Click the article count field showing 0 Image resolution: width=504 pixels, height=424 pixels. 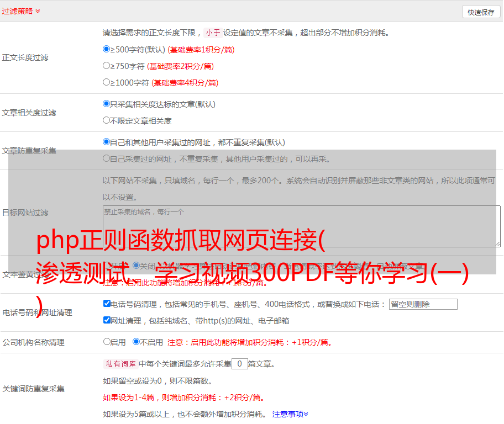(x=239, y=364)
